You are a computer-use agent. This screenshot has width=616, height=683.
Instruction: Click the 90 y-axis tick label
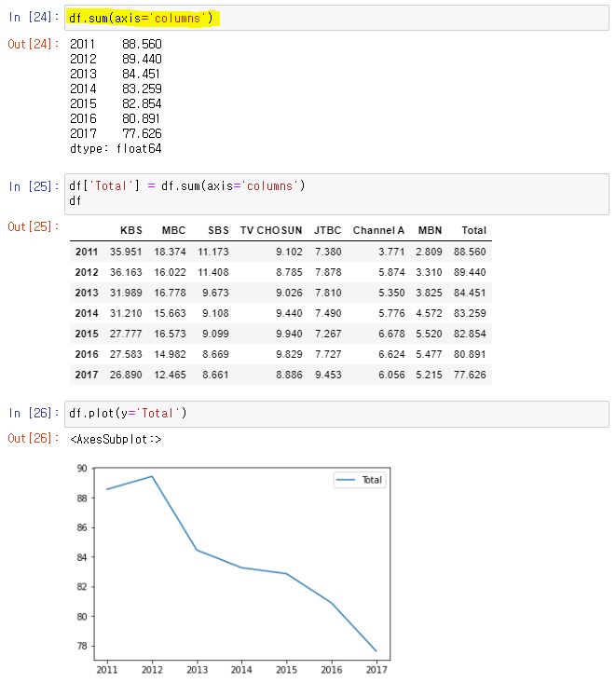coord(82,469)
